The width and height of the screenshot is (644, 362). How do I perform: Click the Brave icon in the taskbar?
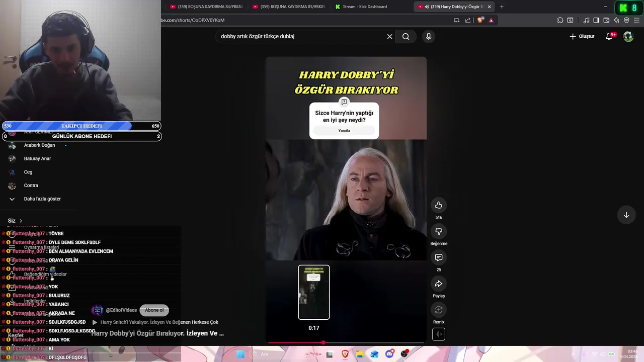pyautogui.click(x=345, y=354)
